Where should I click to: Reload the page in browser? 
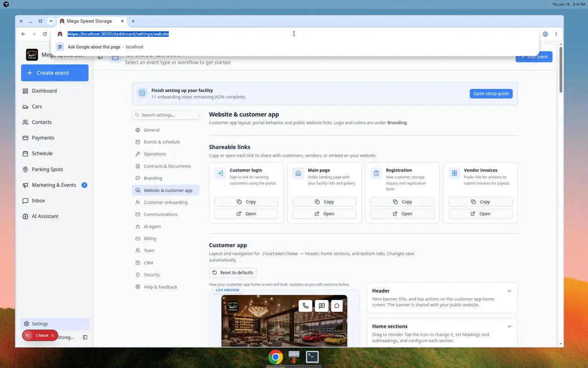pyautogui.click(x=45, y=34)
